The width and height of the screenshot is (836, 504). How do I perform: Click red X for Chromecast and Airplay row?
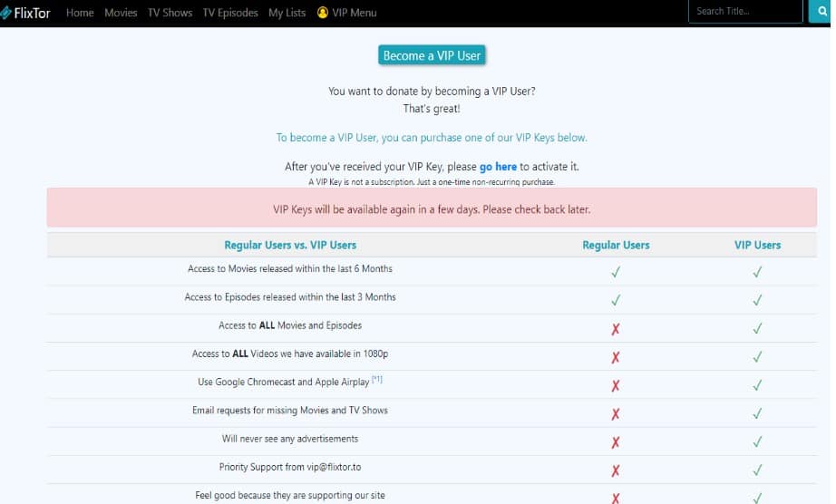[x=616, y=385]
